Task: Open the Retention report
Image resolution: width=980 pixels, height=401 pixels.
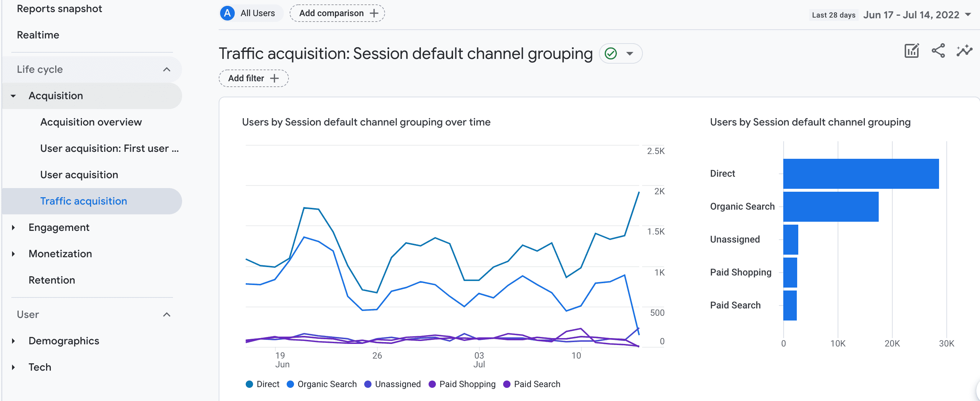Action: (x=52, y=280)
